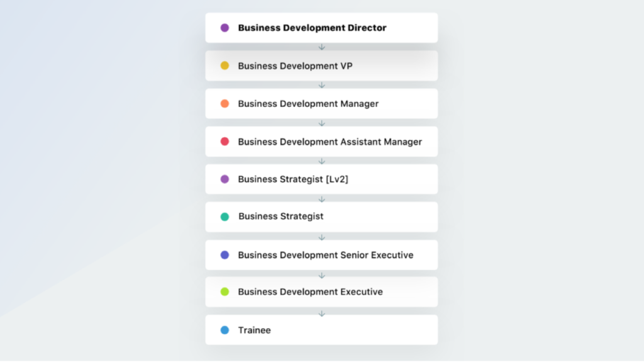
Task: Select the Trainee level label
Action: pos(254,330)
